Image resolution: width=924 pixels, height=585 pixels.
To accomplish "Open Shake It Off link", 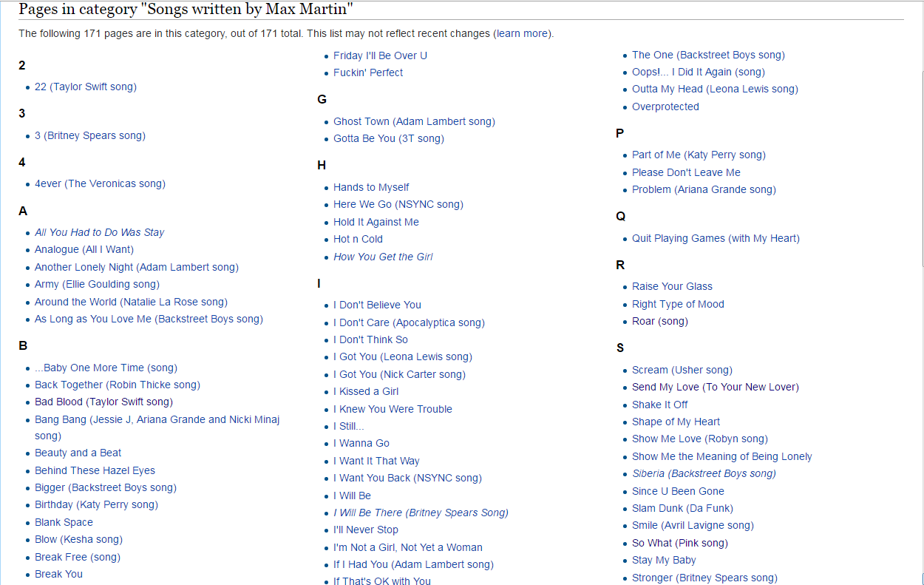I will point(659,405).
